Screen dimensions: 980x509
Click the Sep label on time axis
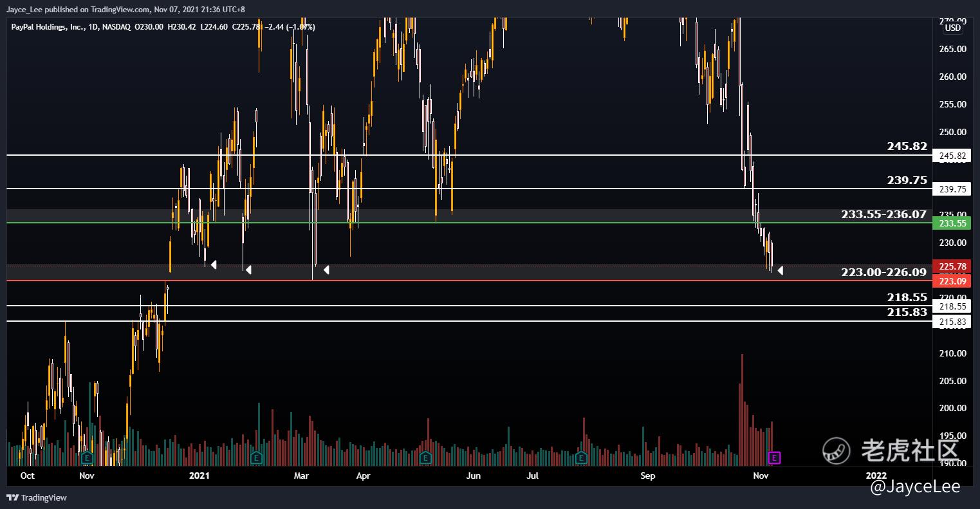coord(648,476)
